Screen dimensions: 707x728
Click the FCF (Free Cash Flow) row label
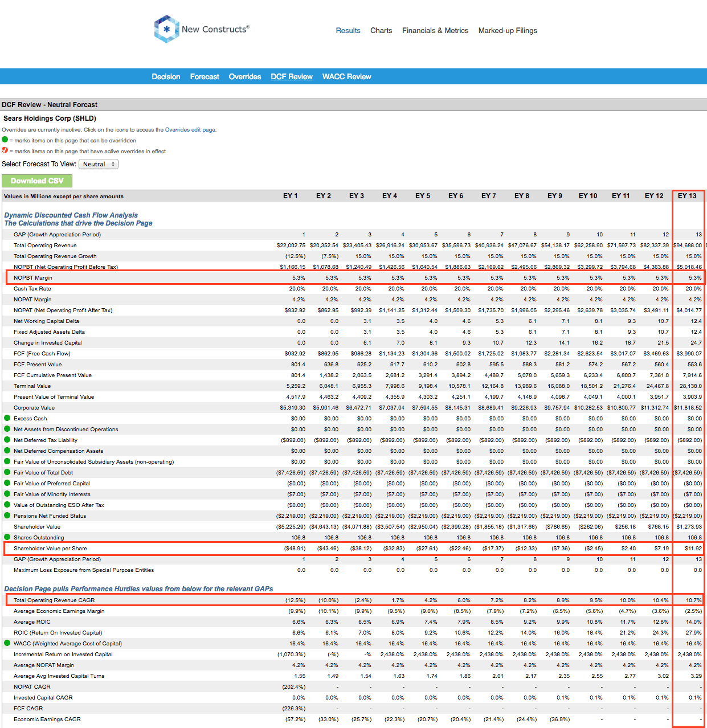42,354
